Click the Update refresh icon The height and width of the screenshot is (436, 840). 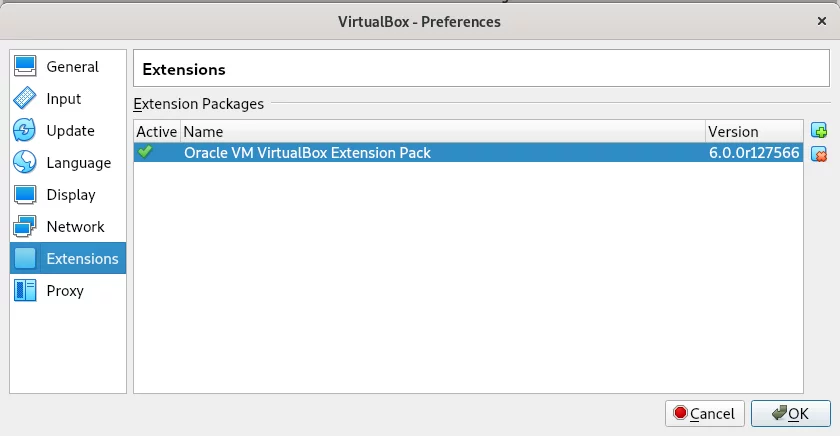pyautogui.click(x=25, y=130)
